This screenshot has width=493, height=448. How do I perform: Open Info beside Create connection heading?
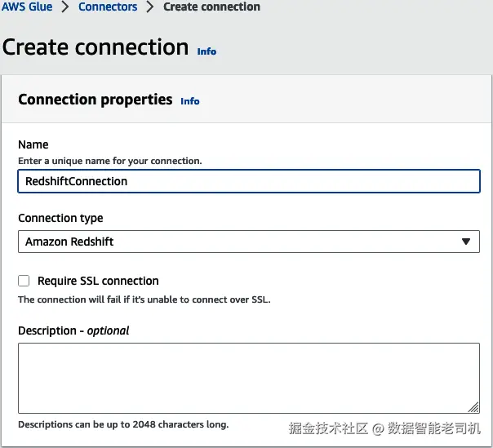pyautogui.click(x=207, y=51)
